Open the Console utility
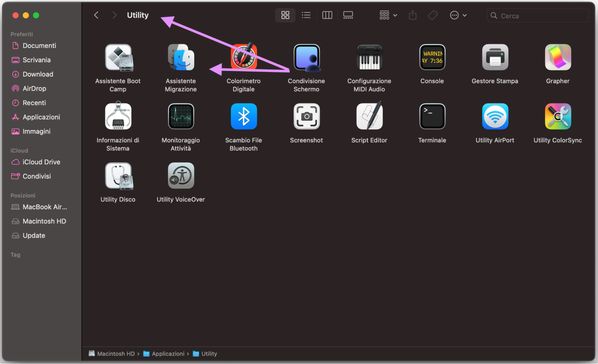This screenshot has height=364, width=598. click(x=432, y=57)
